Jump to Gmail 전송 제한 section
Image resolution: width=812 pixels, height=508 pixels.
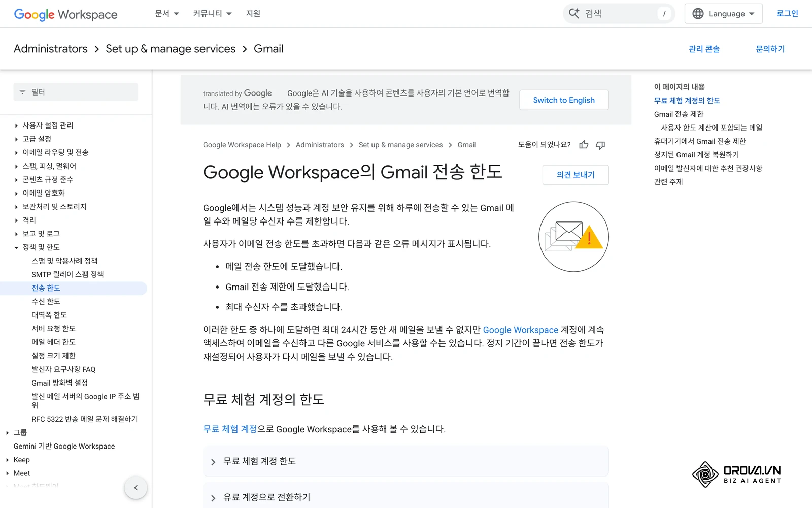[x=679, y=114]
